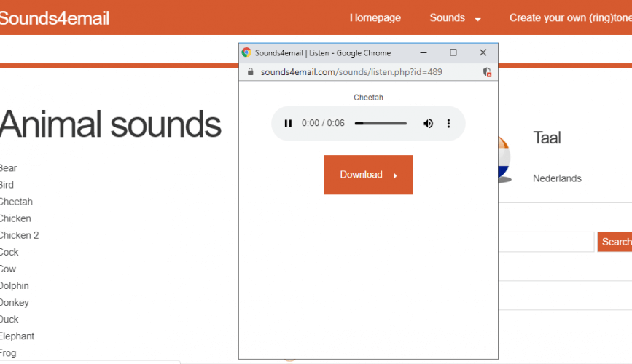Click the audio progress slider
Screen dimensions: 632x364
tap(381, 124)
